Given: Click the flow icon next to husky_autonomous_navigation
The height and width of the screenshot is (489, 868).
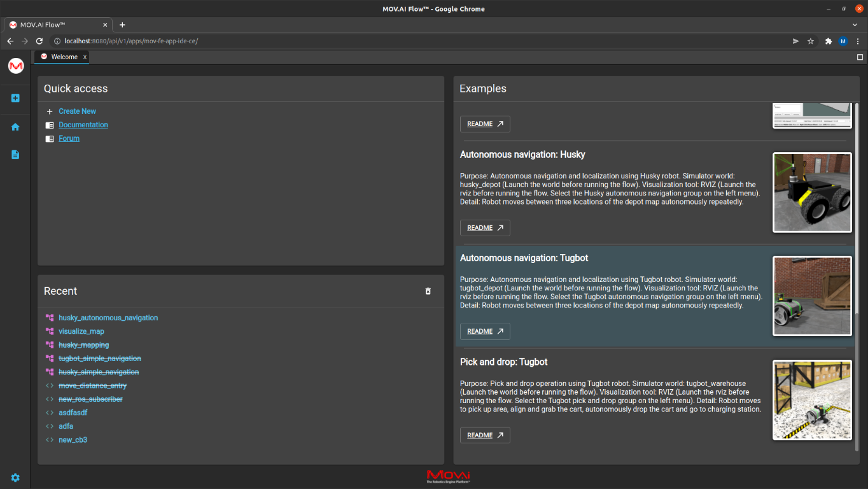Looking at the screenshot, I should click(x=50, y=318).
